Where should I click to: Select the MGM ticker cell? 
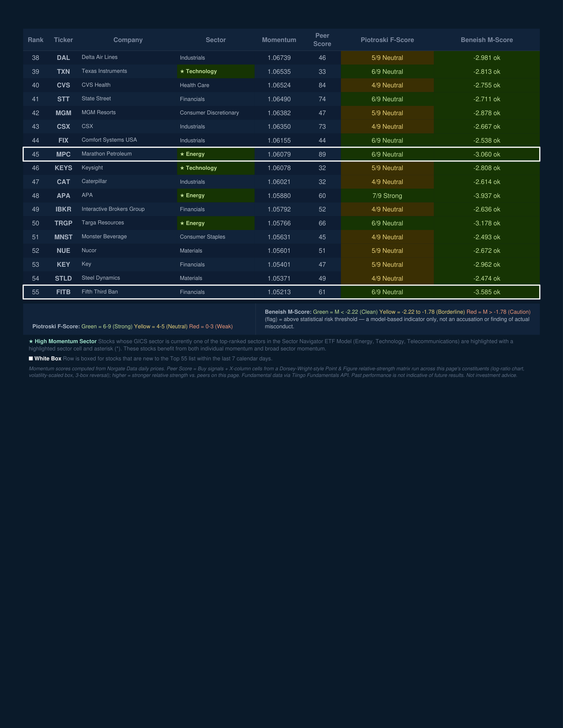(x=63, y=113)
